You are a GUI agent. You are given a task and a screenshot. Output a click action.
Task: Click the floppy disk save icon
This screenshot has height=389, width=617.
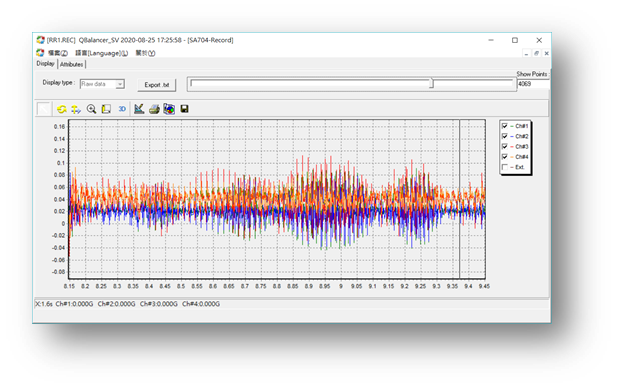point(184,109)
